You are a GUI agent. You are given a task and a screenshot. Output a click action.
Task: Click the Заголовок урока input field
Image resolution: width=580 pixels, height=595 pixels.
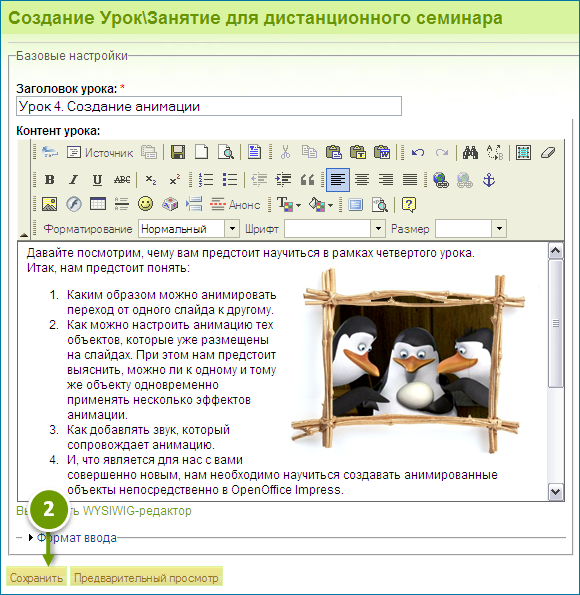(x=209, y=106)
